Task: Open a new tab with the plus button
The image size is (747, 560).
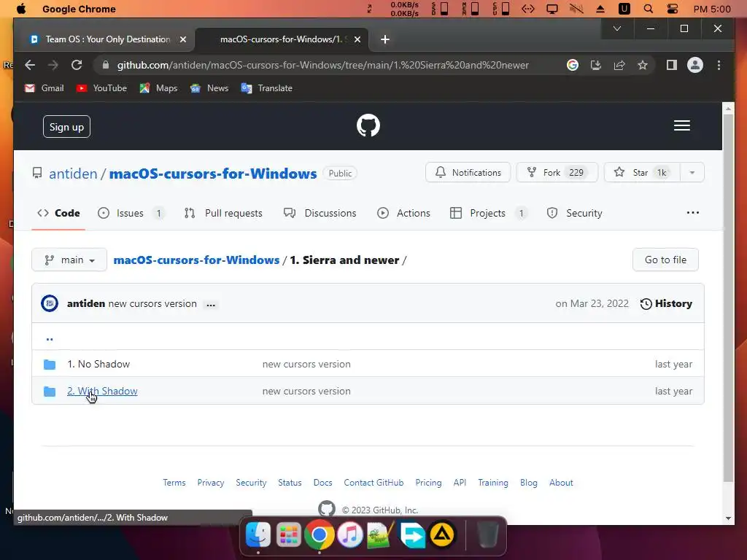Action: point(385,39)
